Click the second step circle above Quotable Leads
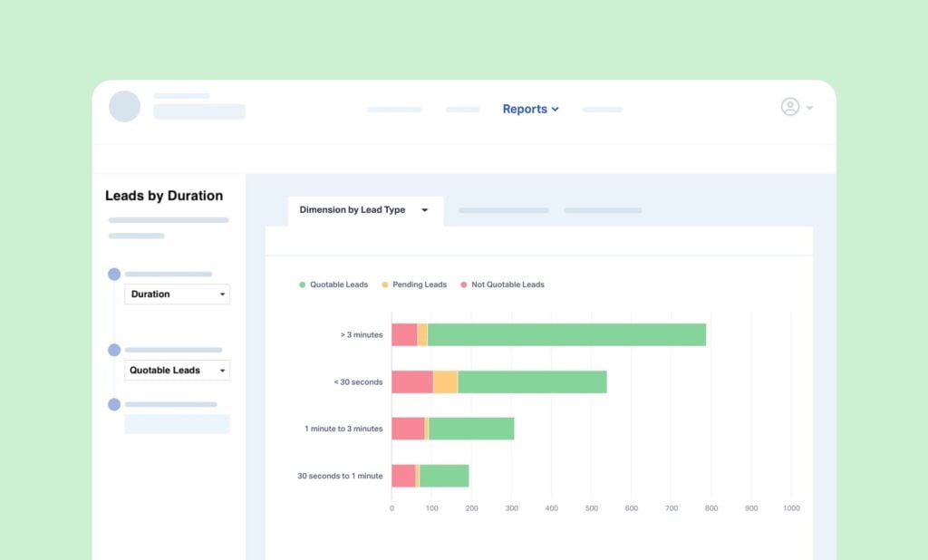This screenshot has height=560, width=928. point(114,350)
